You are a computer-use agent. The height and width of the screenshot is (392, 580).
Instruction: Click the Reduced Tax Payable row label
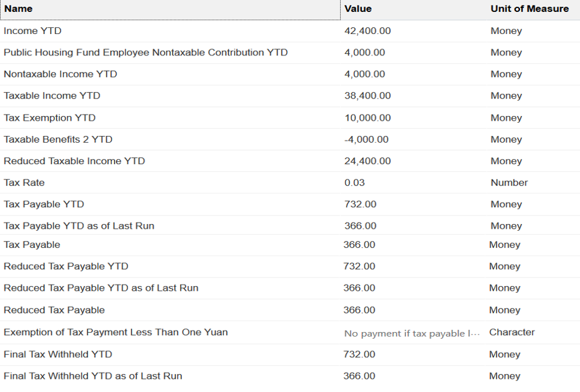pyautogui.click(x=54, y=310)
